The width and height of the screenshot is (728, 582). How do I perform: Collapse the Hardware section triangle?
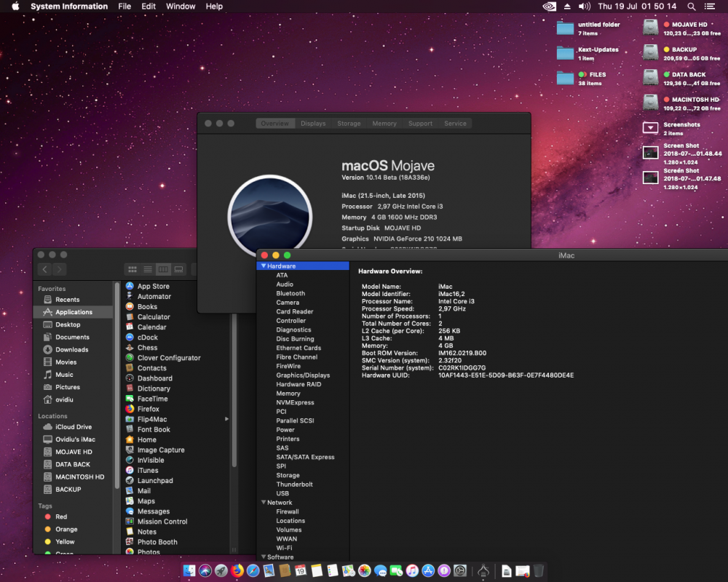pyautogui.click(x=264, y=266)
